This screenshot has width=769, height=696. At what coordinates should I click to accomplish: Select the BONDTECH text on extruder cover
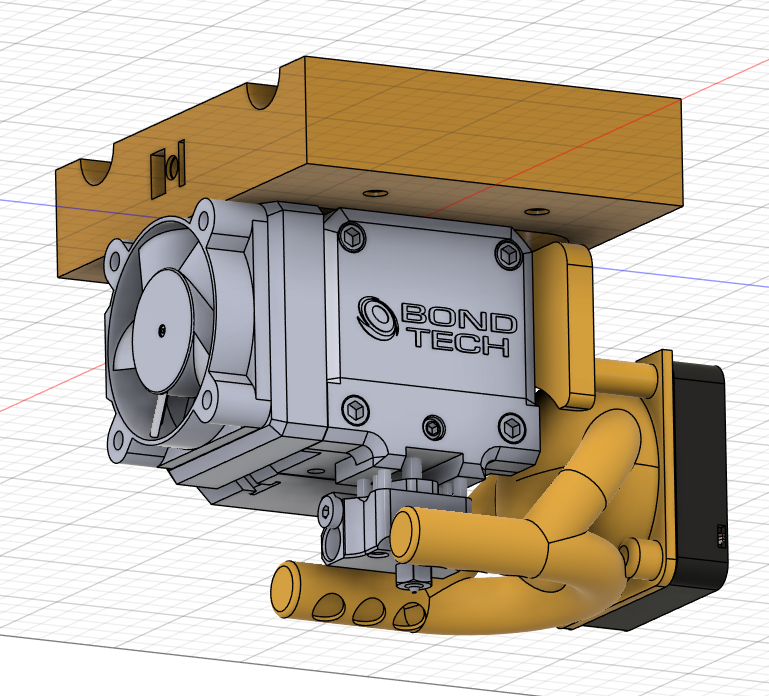tap(459, 328)
